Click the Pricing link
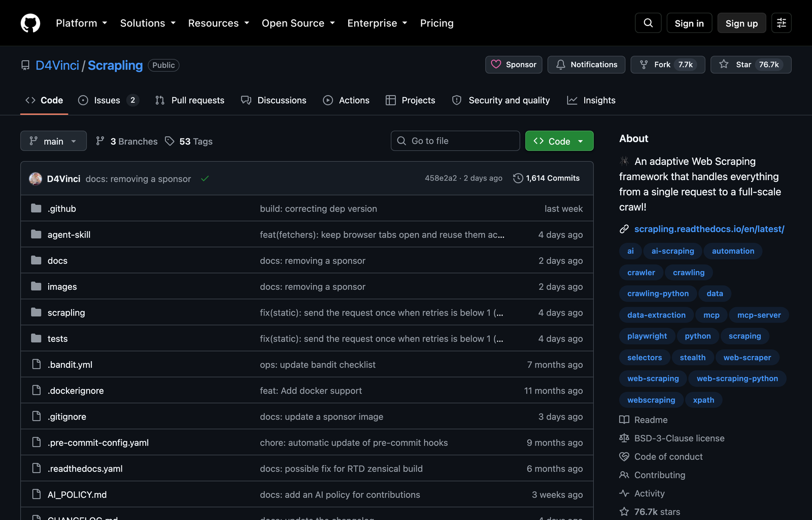The image size is (812, 520). click(437, 23)
